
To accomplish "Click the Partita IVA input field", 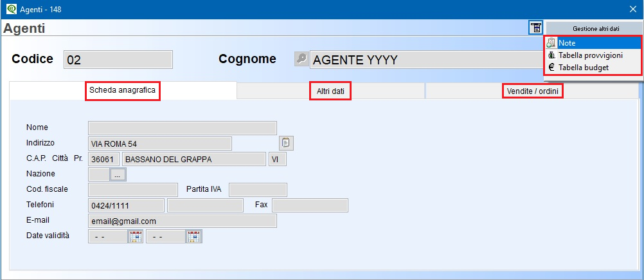I will [x=258, y=190].
